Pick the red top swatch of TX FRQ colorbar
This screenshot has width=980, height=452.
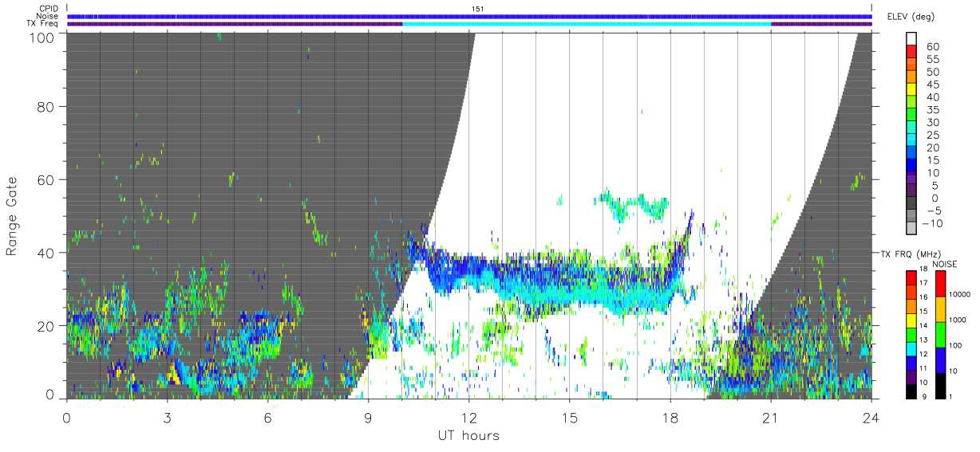pyautogui.click(x=912, y=277)
